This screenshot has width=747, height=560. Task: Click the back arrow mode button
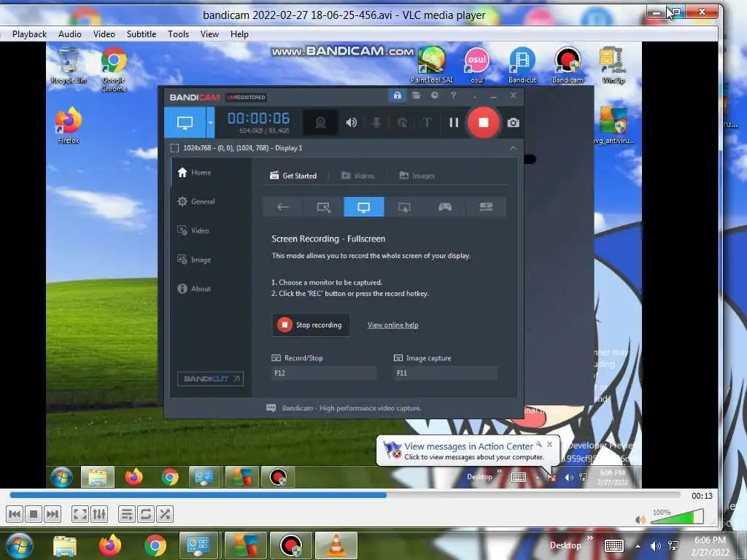tap(283, 206)
